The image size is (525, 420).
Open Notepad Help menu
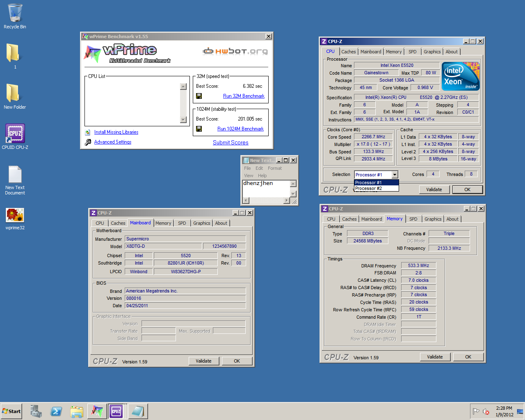pyautogui.click(x=262, y=176)
